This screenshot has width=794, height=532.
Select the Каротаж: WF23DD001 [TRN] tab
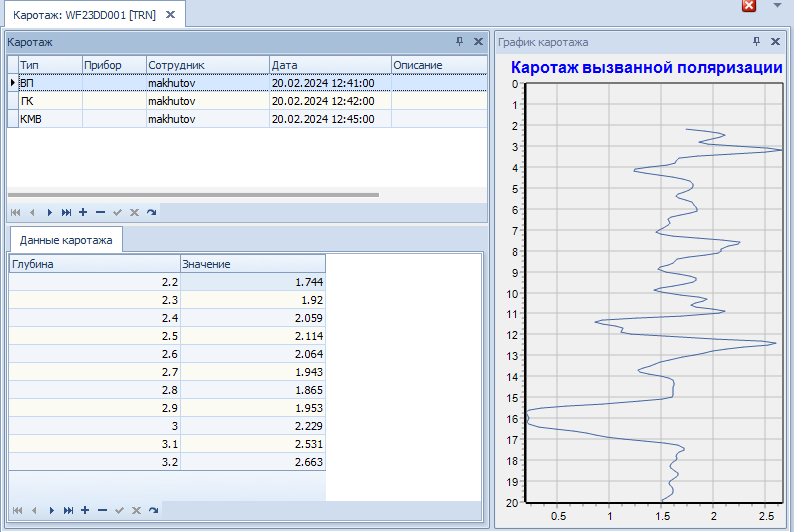click(84, 15)
